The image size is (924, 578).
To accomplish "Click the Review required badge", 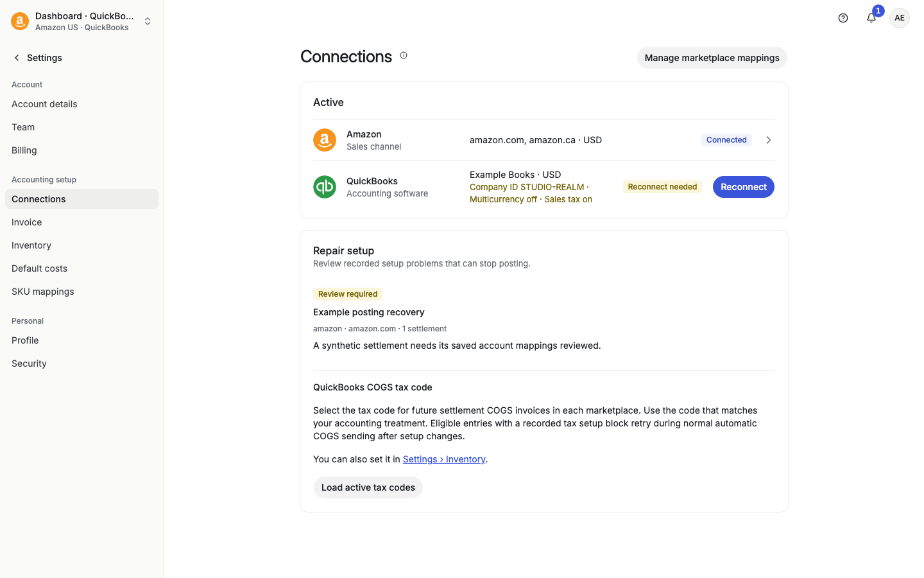I will (x=348, y=294).
